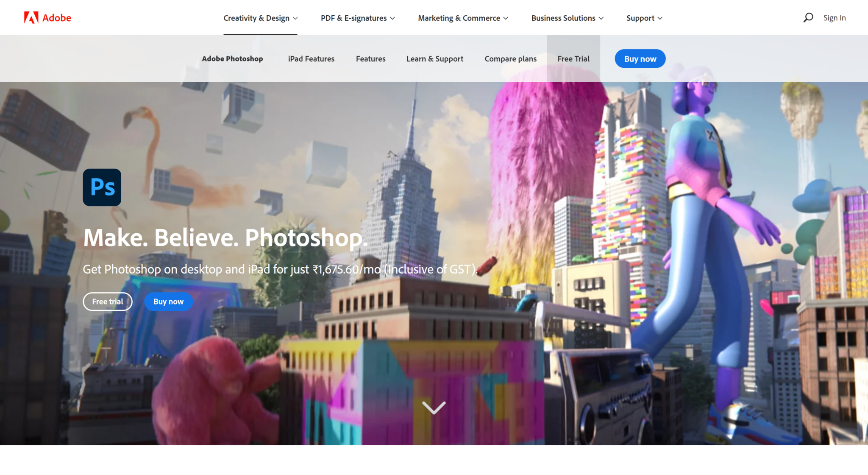The image size is (868, 475).
Task: Open the Marketing & Commerce dropdown
Action: (462, 18)
